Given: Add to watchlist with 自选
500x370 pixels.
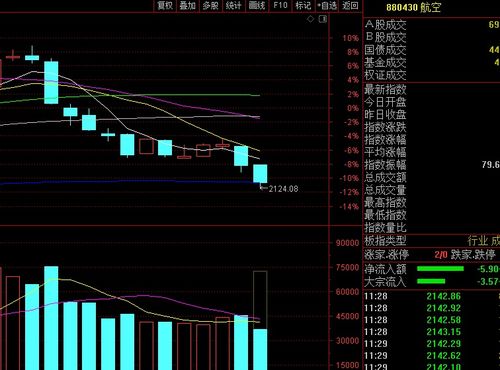Looking at the screenshot, I should (x=327, y=6).
